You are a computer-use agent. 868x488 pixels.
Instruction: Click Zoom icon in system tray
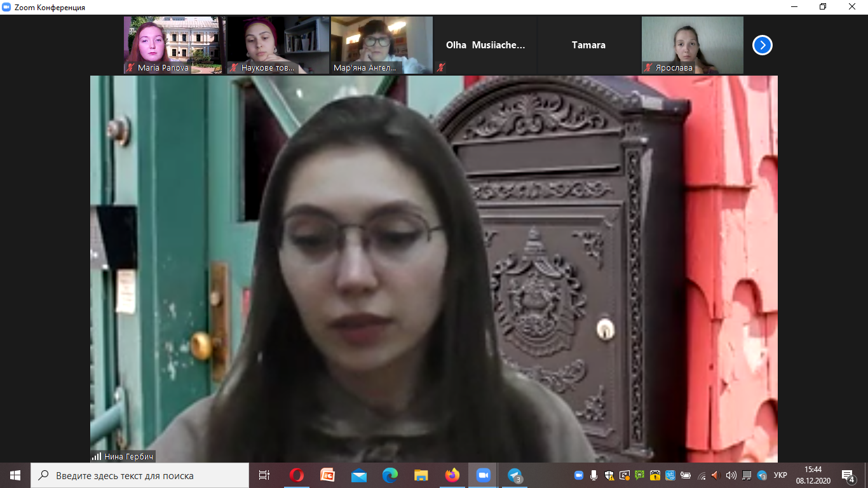tap(579, 475)
